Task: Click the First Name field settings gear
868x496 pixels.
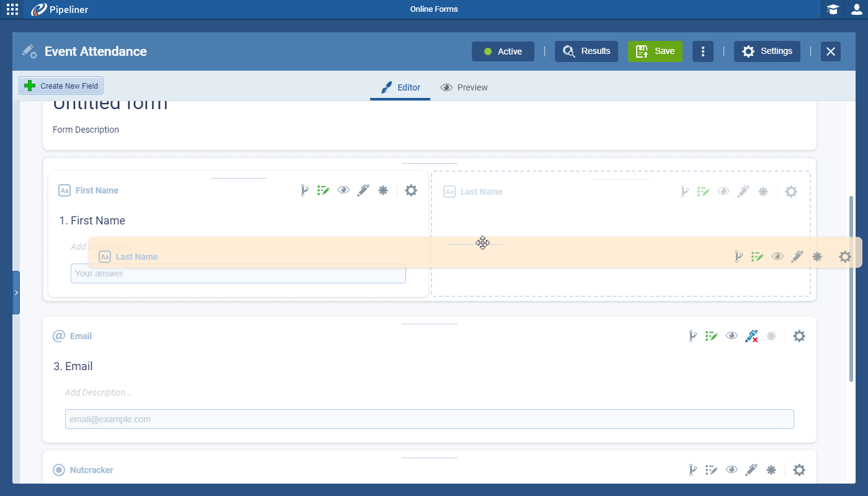Action: pyautogui.click(x=411, y=190)
